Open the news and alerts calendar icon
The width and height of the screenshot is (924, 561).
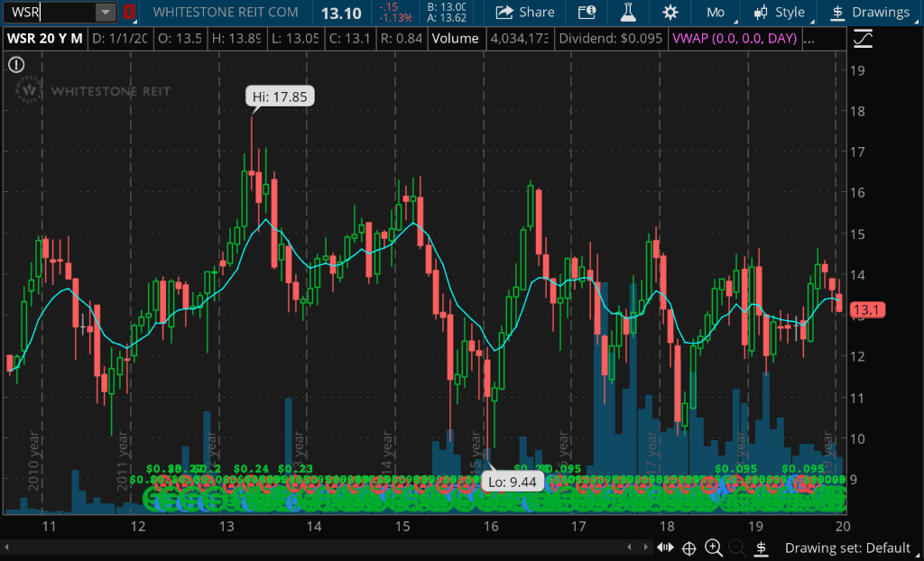click(587, 13)
